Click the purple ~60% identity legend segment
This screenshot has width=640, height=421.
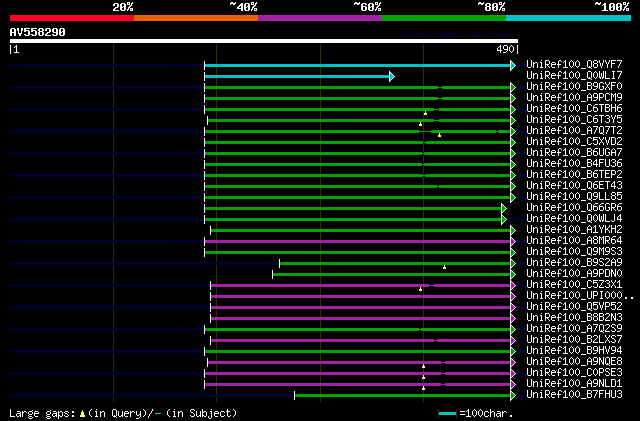tap(320, 18)
